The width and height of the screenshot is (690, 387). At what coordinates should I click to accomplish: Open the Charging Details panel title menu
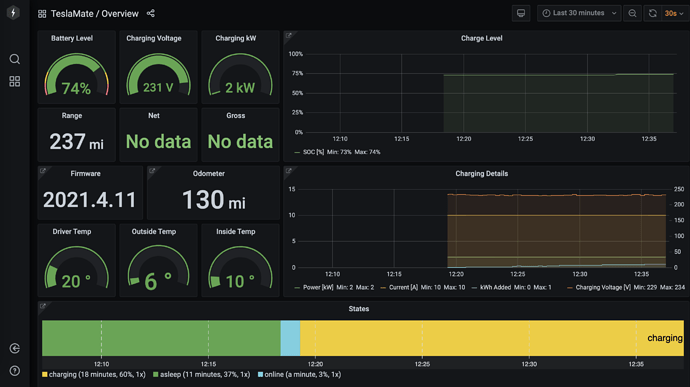pyautogui.click(x=481, y=173)
